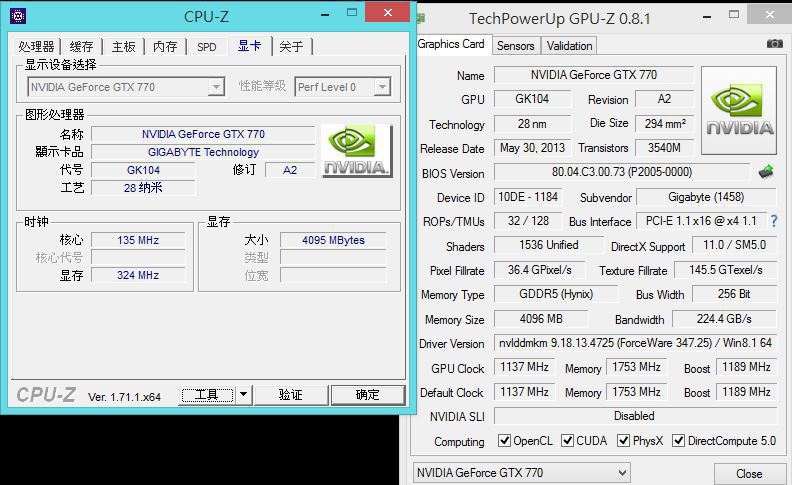The height and width of the screenshot is (485, 792).
Task: Click the 确定 button
Action: (368, 395)
